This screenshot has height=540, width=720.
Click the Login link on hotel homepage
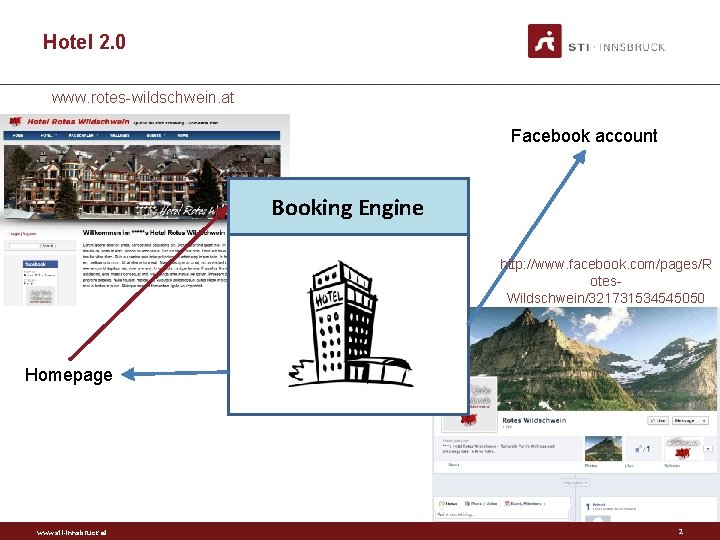pos(15,234)
